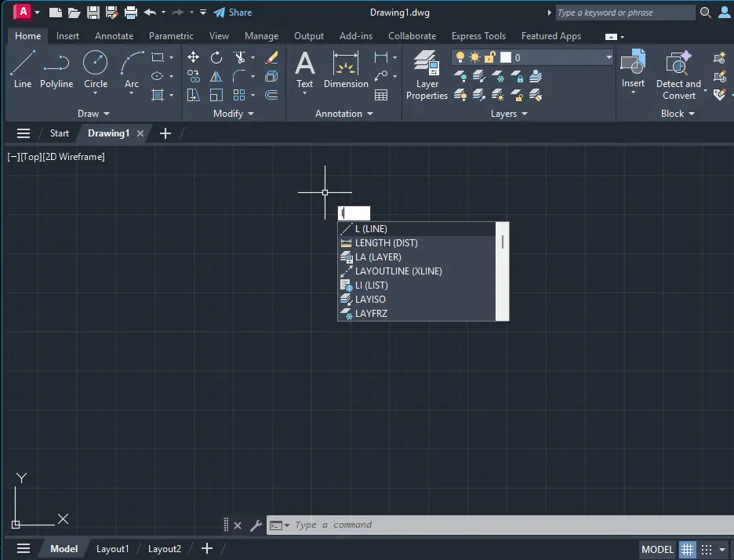Choose LAYISO from suggestion list
The height and width of the screenshot is (560, 734).
(x=416, y=299)
